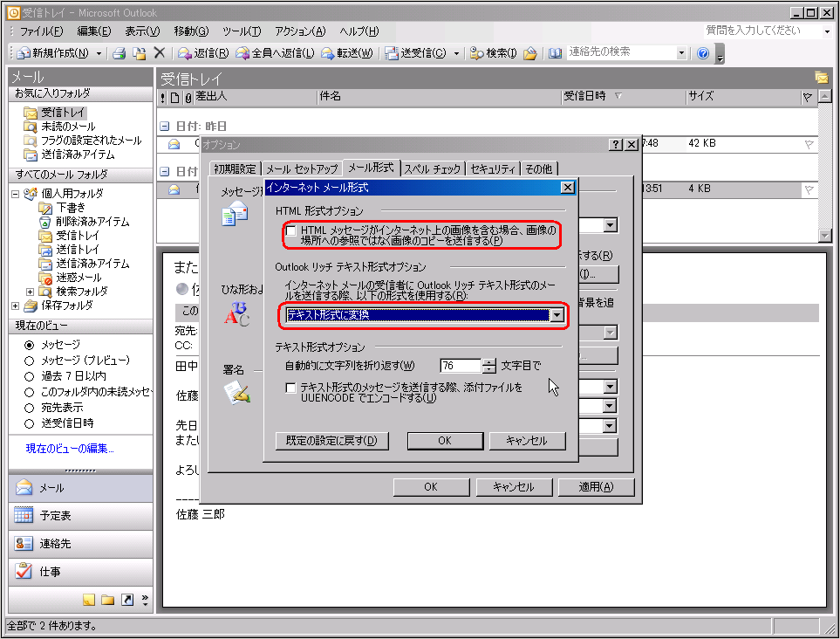Click the yellow Notes icon in navigation pane

pyautogui.click(x=89, y=600)
